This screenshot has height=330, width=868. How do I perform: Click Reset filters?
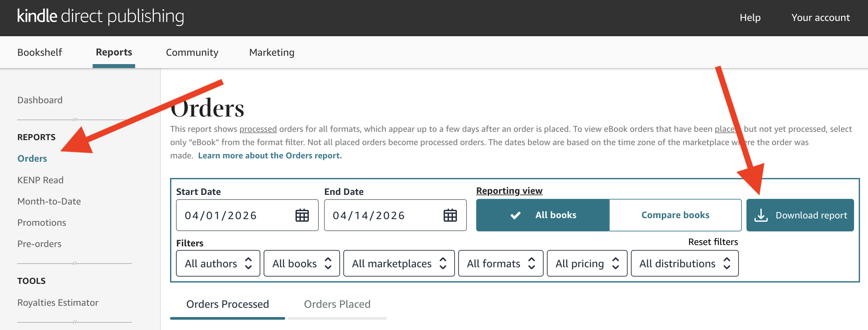click(713, 242)
